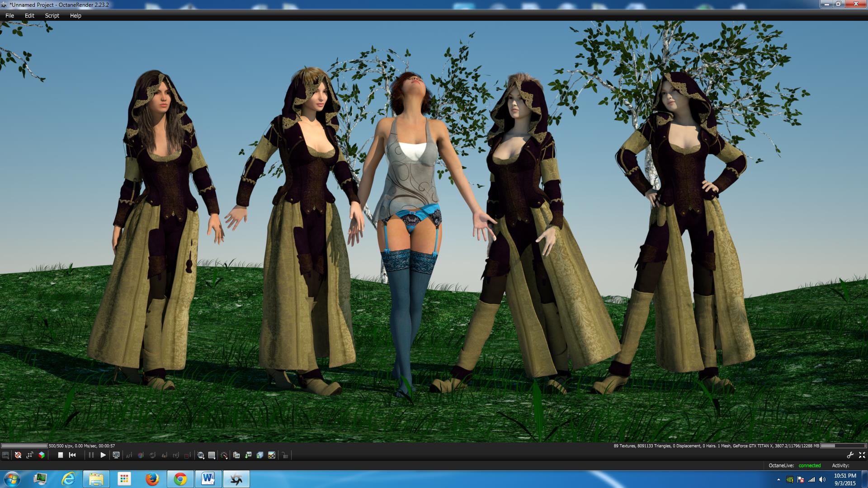868x488 pixels.
Task: Copy the render to the clipboard
Action: click(236, 455)
